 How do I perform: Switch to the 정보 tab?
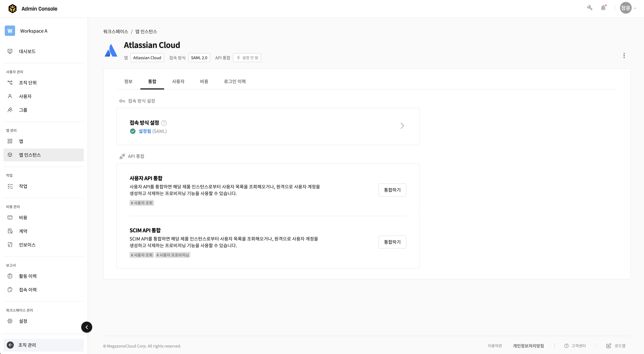point(128,81)
